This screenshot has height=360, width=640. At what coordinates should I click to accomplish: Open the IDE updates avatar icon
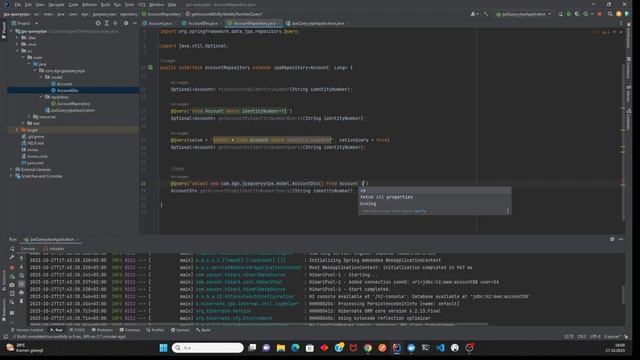pyautogui.click(x=619, y=14)
